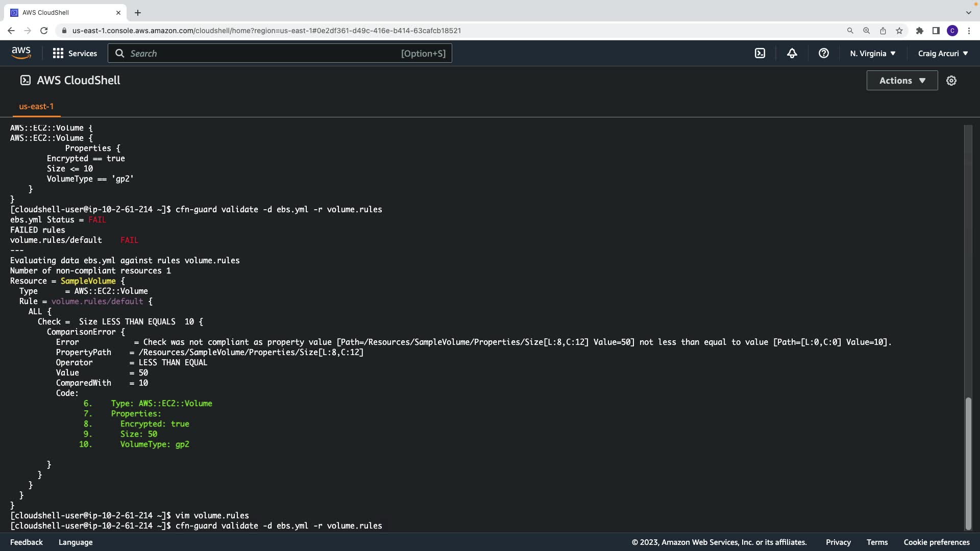Expand the Craig Arcuri account menu

coord(943,53)
